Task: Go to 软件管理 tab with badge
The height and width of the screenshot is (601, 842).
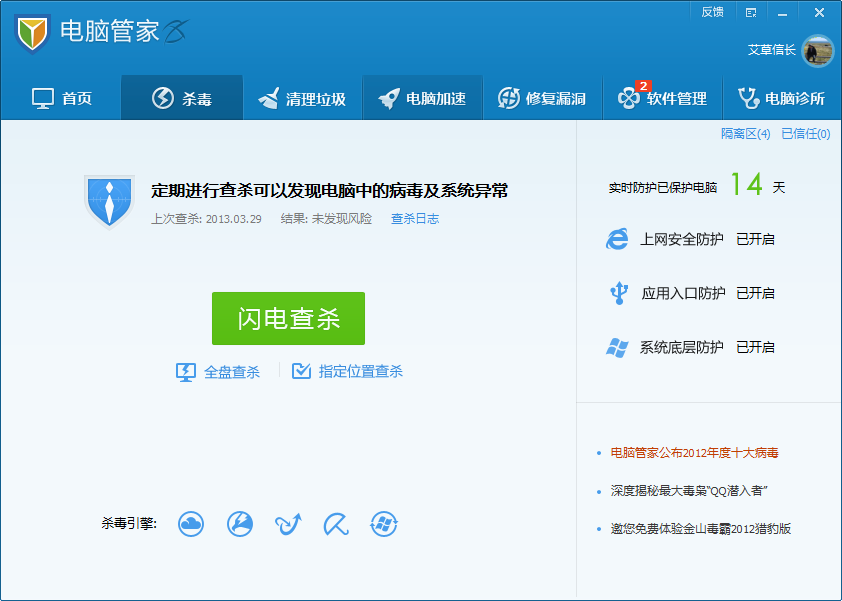Action: pos(662,98)
